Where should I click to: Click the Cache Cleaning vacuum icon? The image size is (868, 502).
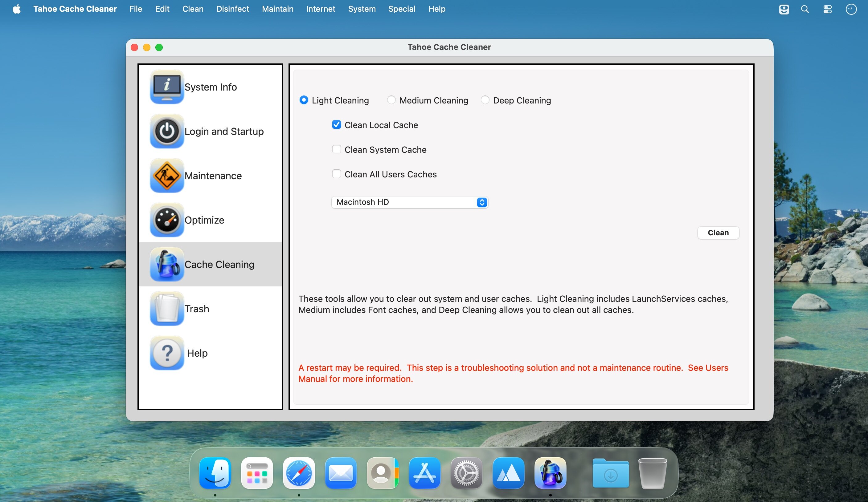167,264
